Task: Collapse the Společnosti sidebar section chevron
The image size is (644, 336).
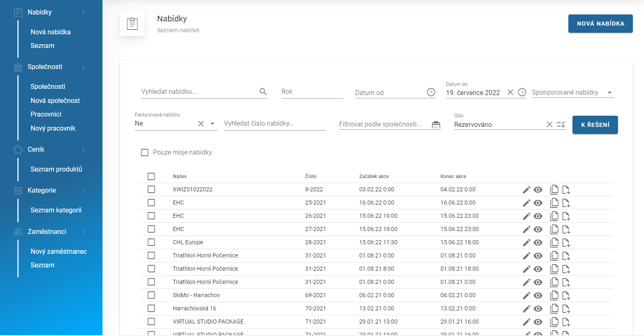Action: click(83, 67)
